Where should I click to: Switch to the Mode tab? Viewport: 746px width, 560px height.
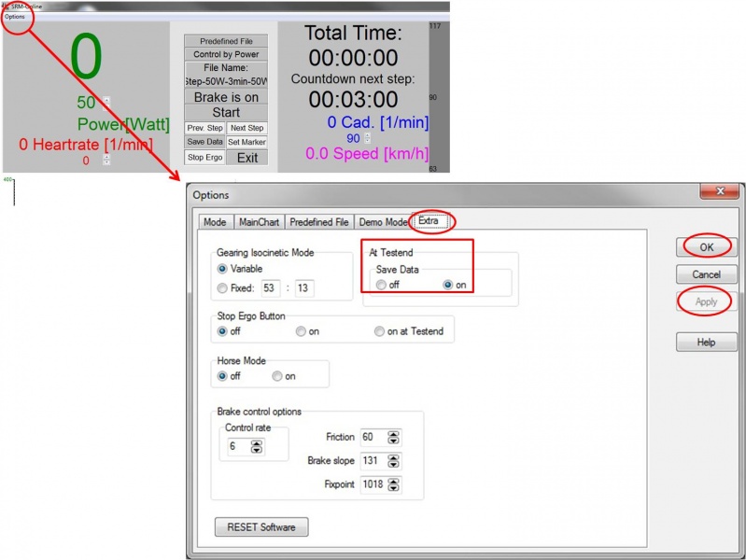tap(215, 222)
